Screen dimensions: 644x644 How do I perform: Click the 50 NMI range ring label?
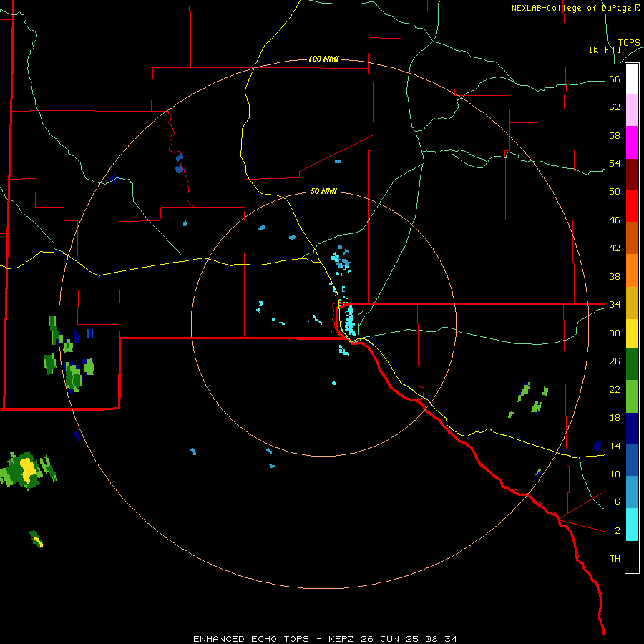coord(323,191)
